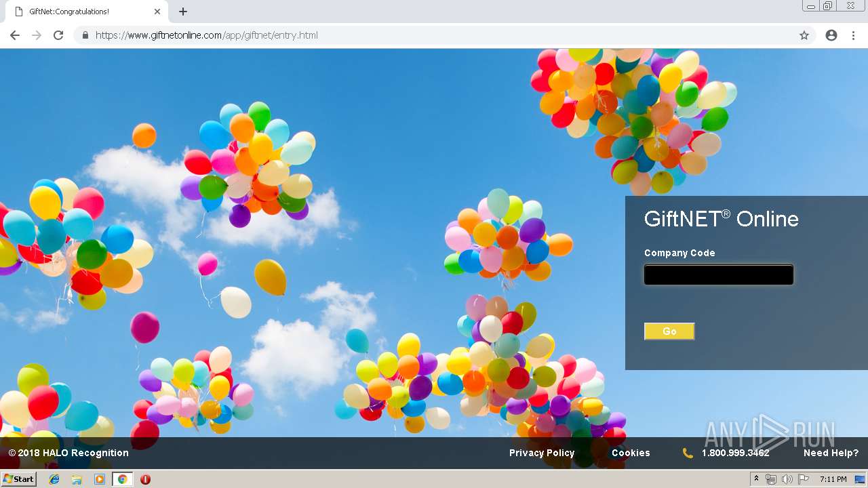868x488 pixels.
Task: Click the network tray icon
Action: click(771, 479)
